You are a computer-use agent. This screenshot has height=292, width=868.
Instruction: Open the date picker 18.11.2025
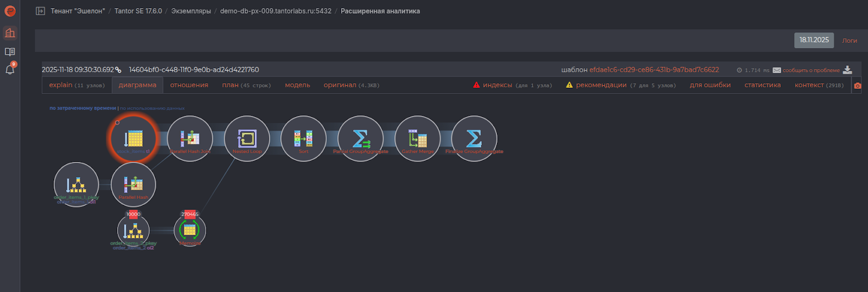[x=814, y=40]
